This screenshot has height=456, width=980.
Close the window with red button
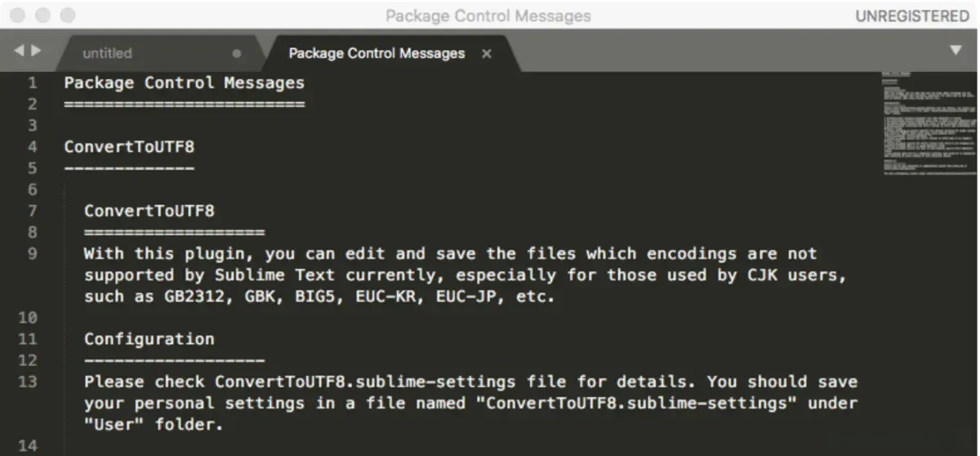[18, 16]
